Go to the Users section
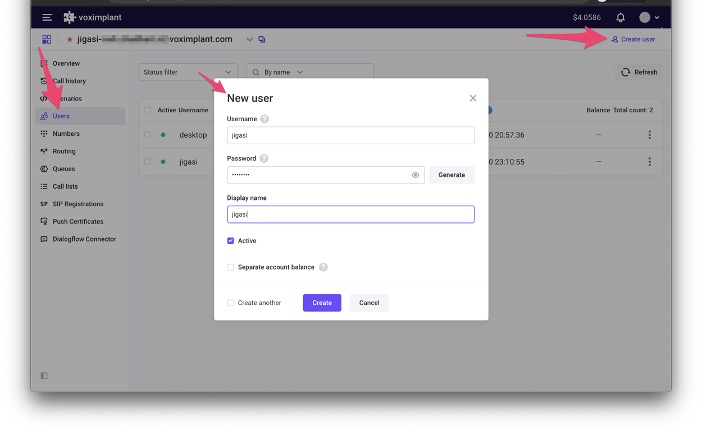 click(80, 116)
